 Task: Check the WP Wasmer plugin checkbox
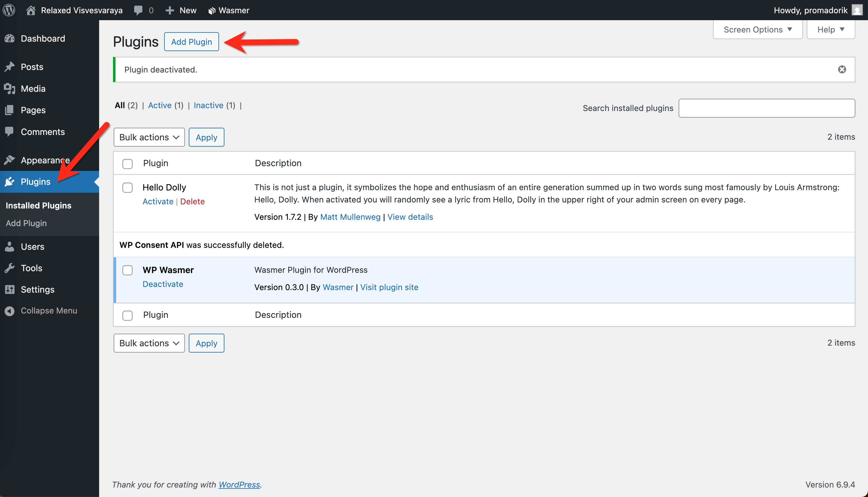coord(128,270)
